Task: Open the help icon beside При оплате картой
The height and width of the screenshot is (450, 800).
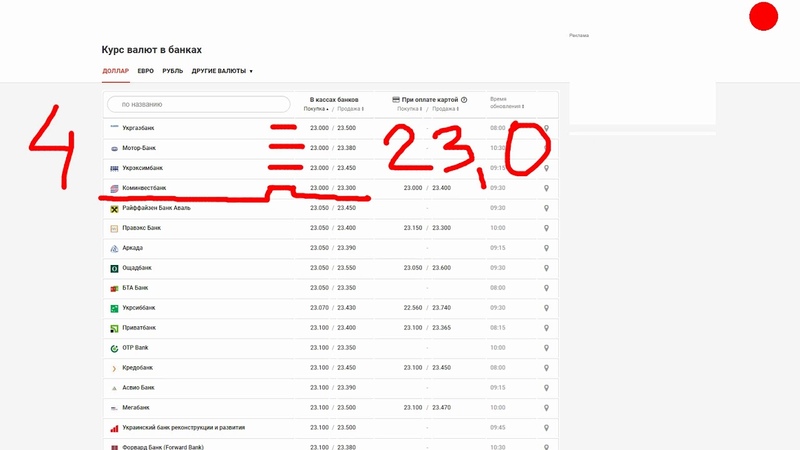Action: (464, 100)
